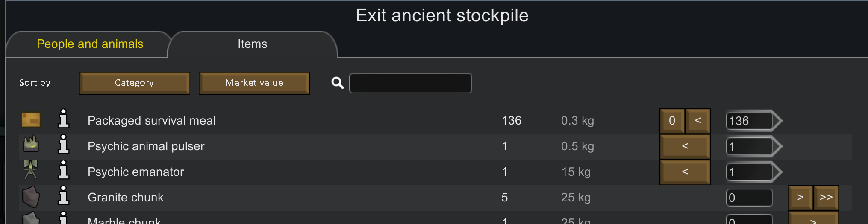Click the Psychic emanator item icon
This screenshot has height=224, width=868.
click(31, 170)
